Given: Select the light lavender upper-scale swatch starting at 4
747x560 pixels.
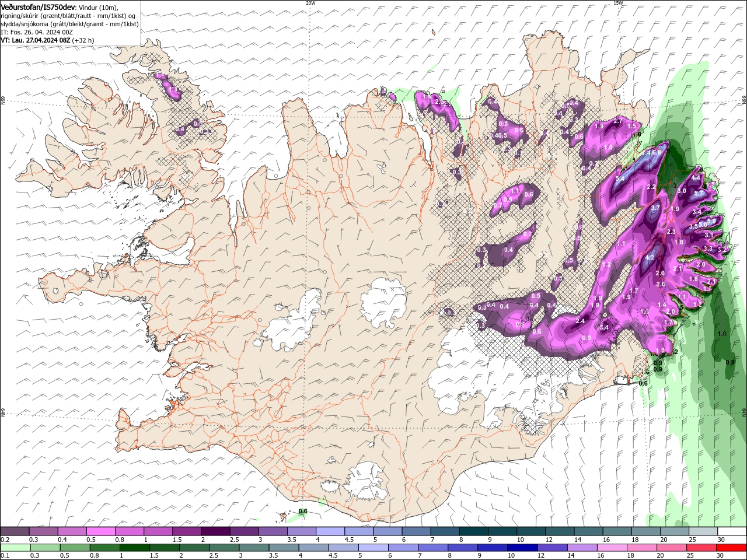Looking at the screenshot, I should 329,531.
